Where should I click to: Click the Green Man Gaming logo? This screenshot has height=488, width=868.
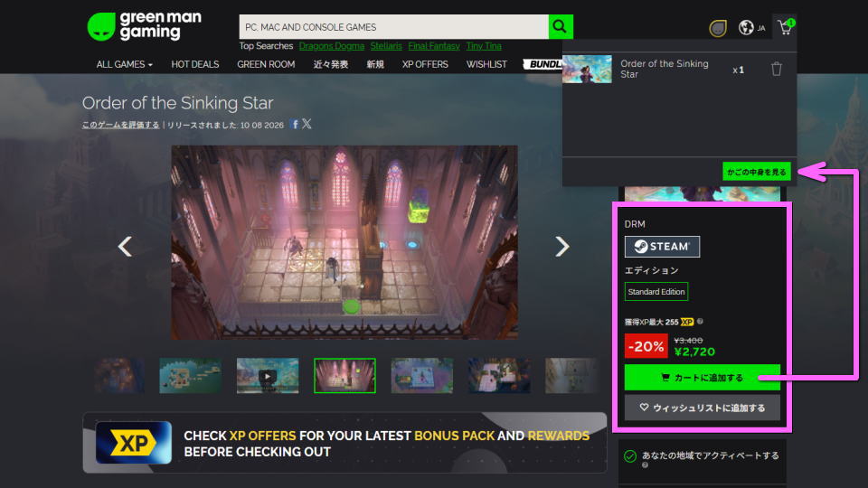(x=144, y=26)
